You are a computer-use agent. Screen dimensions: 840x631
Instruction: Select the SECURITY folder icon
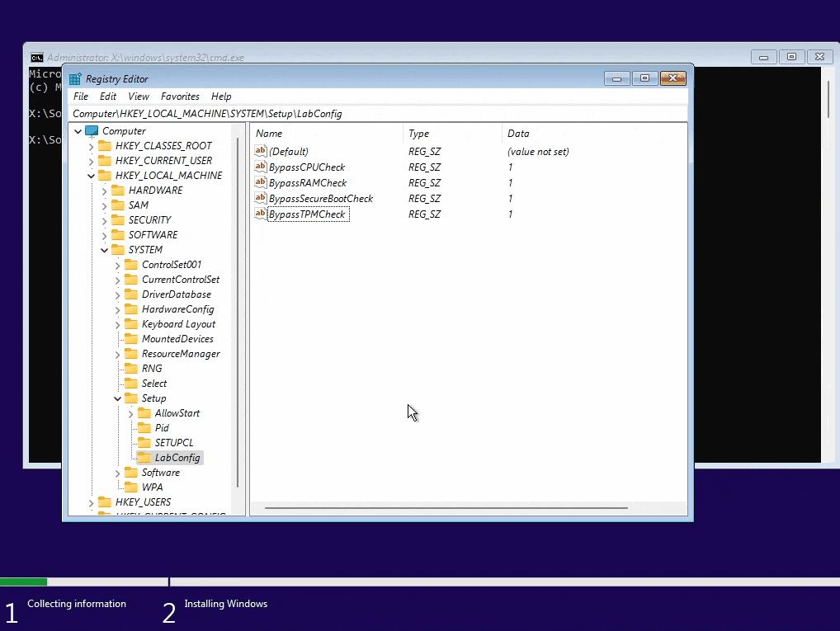click(118, 219)
